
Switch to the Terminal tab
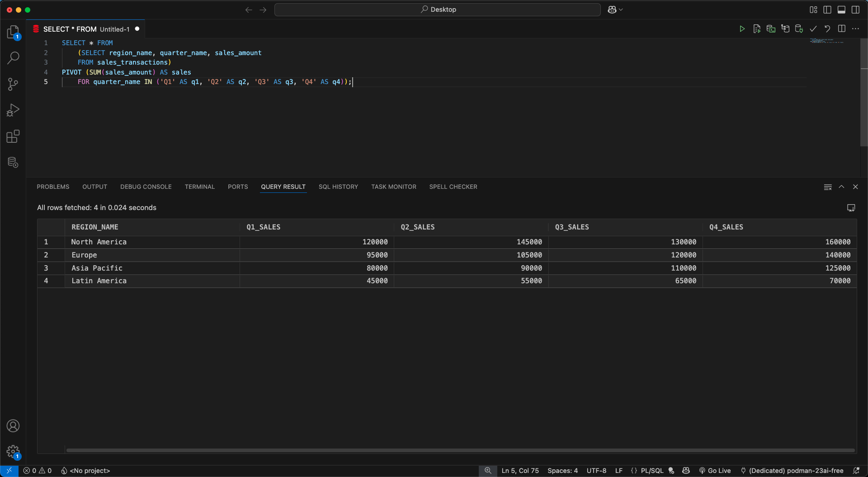(x=200, y=187)
